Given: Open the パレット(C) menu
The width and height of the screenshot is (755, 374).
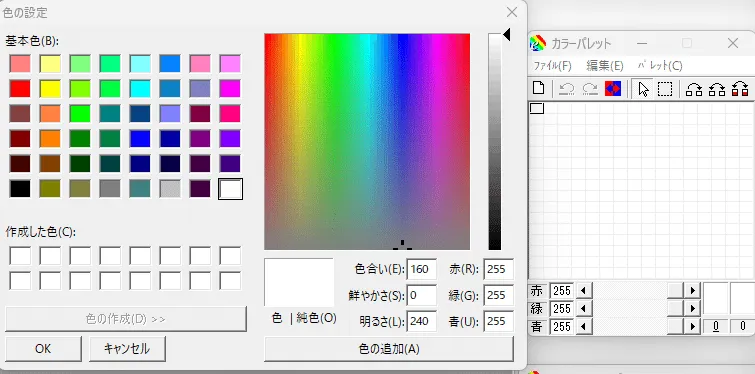Looking at the screenshot, I should click(x=660, y=66).
